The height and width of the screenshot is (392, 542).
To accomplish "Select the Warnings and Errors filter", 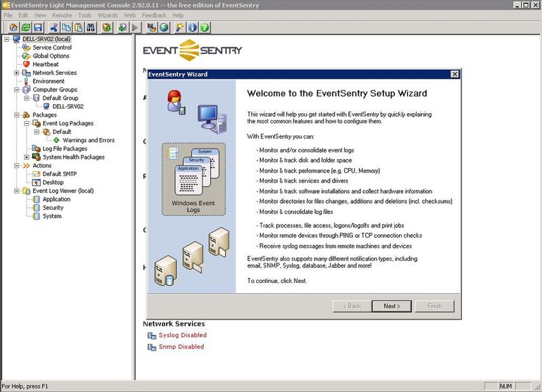I will 89,140.
